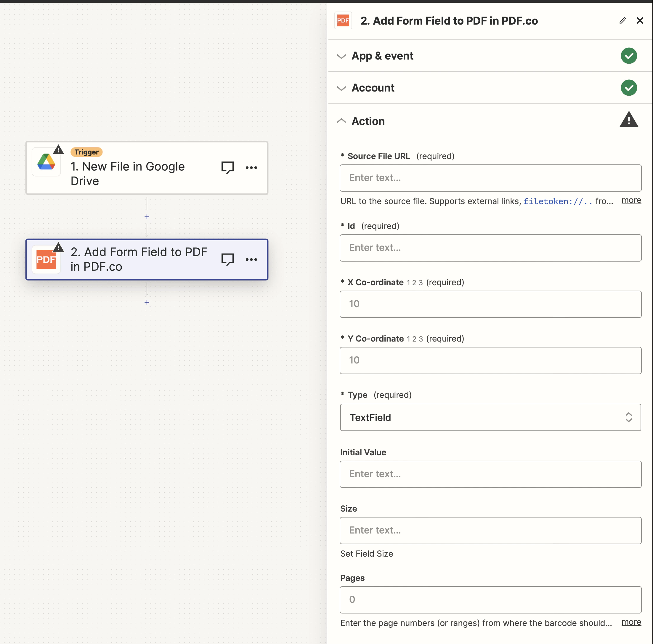Open more options for Google Drive step
Screen dimensions: 653x644
point(251,168)
